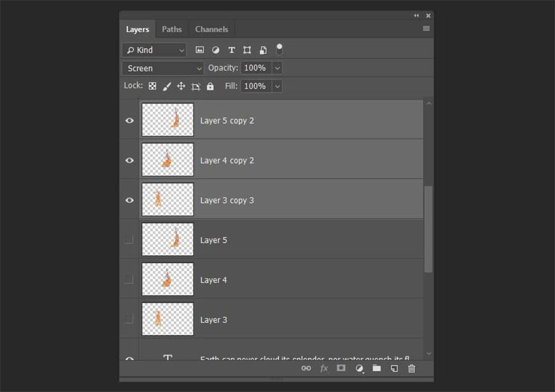Click layers list scroll down arrow

[x=429, y=353]
